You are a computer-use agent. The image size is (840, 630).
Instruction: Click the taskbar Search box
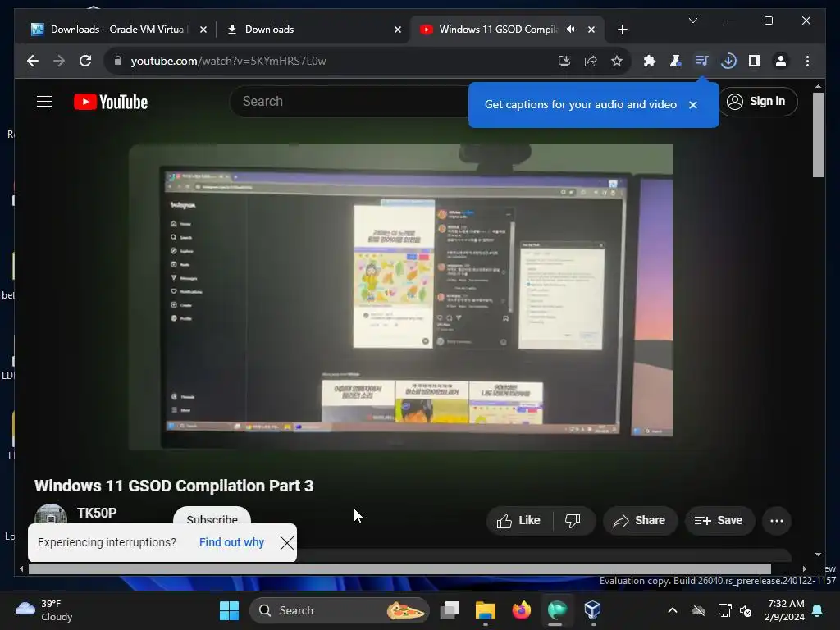tap(340, 610)
